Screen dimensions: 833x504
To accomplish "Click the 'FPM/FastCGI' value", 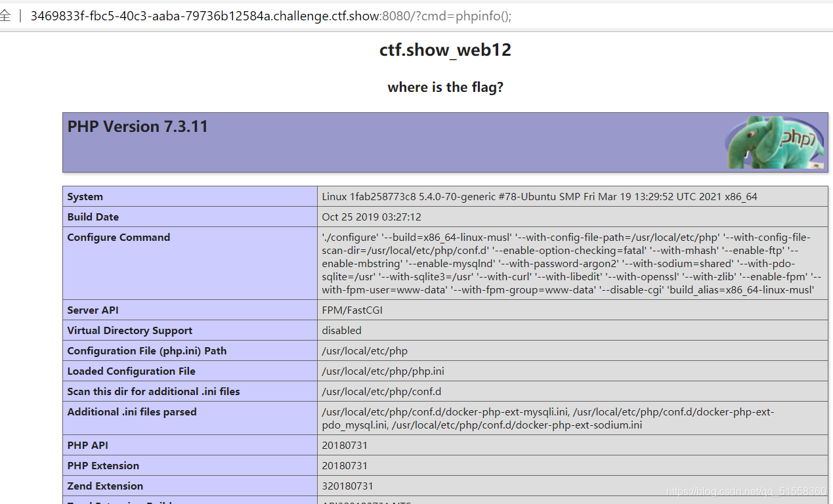I will (x=352, y=310).
